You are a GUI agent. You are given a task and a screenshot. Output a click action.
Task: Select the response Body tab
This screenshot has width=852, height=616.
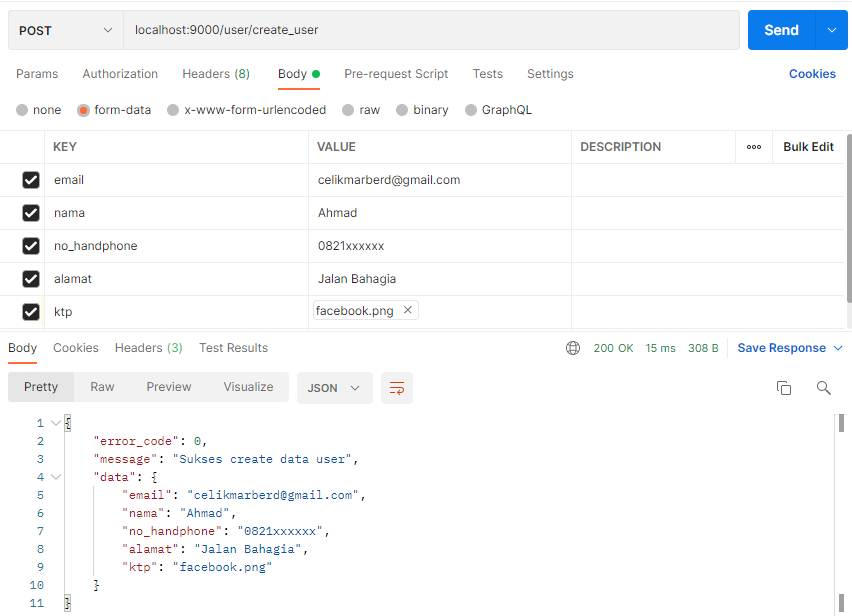[x=22, y=348]
